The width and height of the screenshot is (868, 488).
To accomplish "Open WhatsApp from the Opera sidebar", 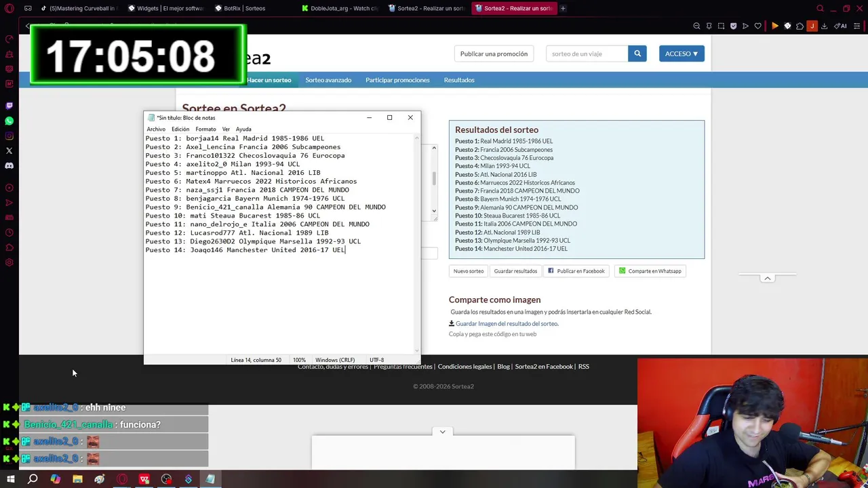I will tap(9, 121).
